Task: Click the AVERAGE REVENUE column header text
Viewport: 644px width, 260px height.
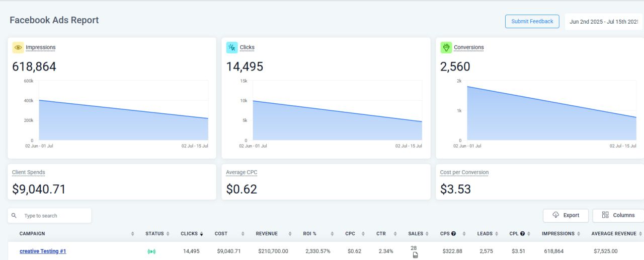Action: (x=614, y=234)
